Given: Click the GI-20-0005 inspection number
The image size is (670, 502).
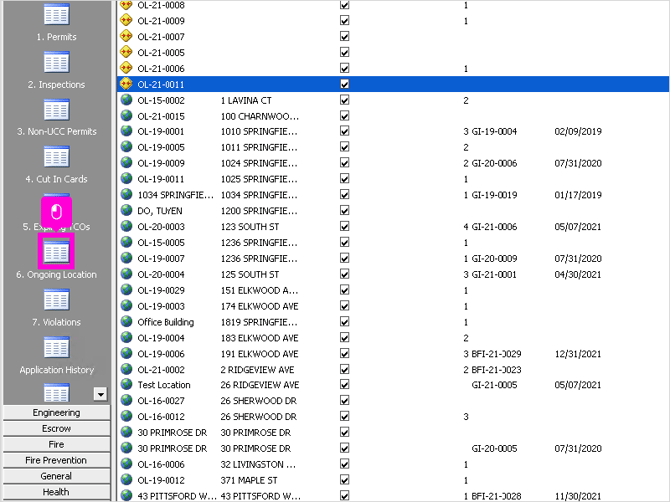Looking at the screenshot, I should (494, 449).
